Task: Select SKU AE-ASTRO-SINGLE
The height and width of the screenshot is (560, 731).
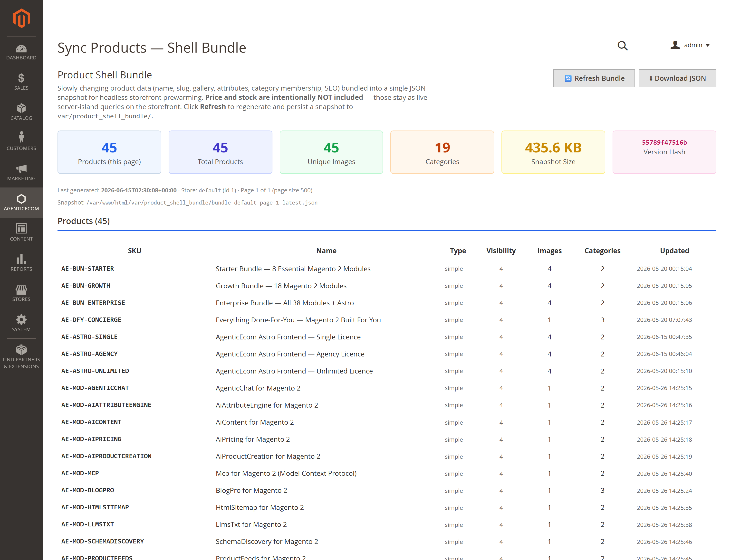Action: [x=89, y=337]
